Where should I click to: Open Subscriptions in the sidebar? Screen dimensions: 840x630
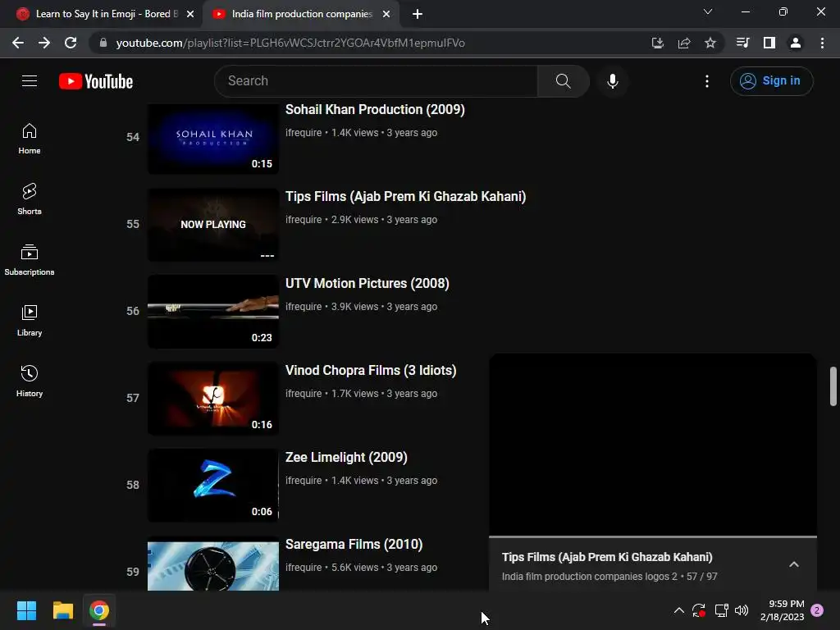click(30, 260)
